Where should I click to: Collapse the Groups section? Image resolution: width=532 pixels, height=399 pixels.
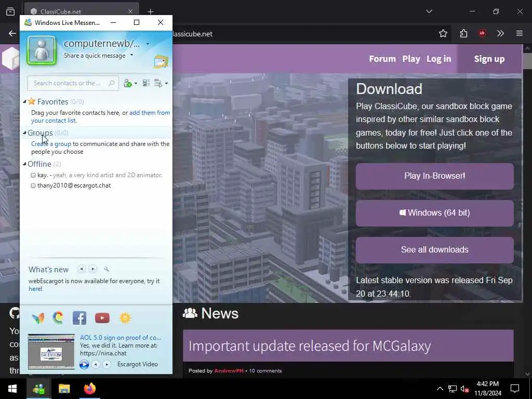(x=24, y=132)
